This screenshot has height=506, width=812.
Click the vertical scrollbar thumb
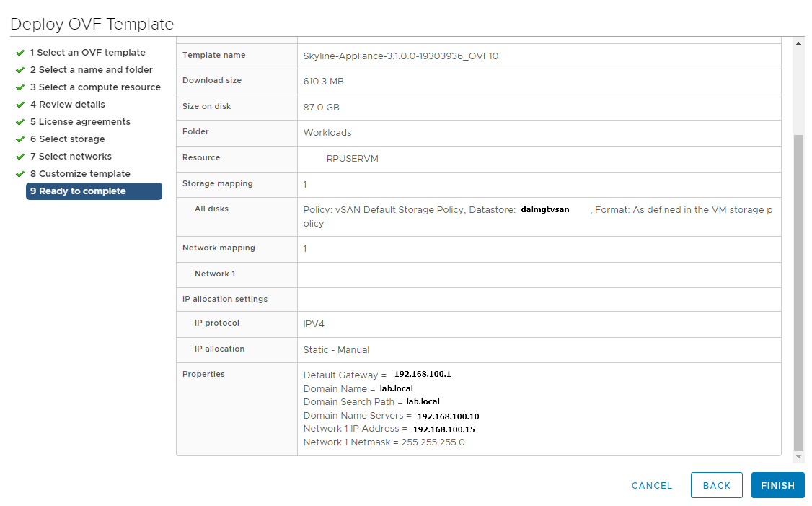[x=798, y=289]
